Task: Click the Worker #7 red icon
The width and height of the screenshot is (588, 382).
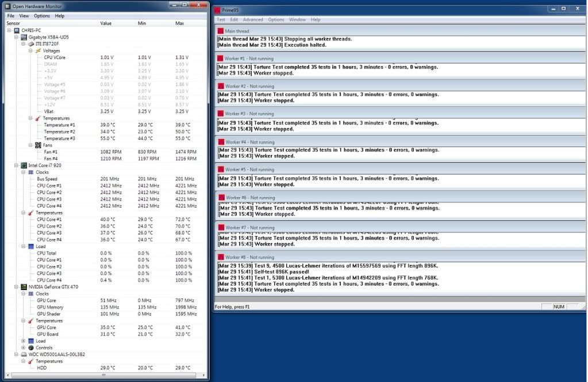Action: click(x=221, y=227)
